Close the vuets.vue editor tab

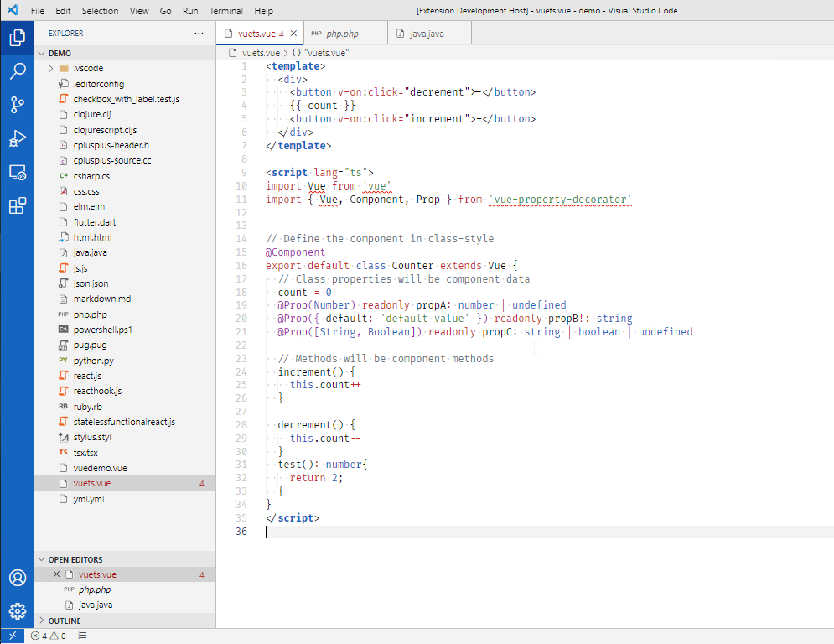(x=293, y=33)
